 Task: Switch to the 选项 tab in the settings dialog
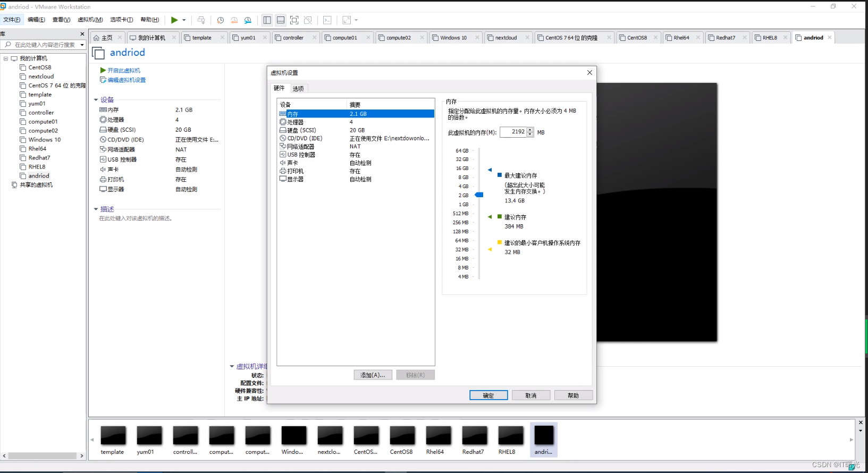coord(298,89)
